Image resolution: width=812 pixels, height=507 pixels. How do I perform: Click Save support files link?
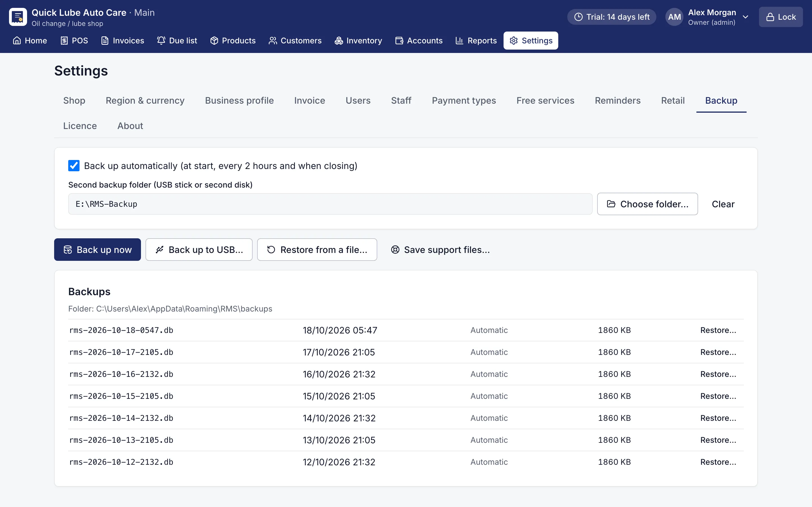click(440, 250)
